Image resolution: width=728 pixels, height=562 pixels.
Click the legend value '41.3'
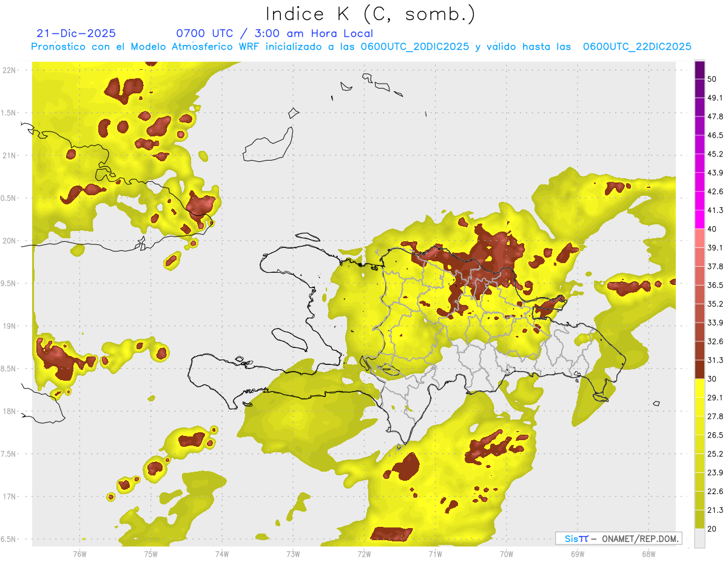(x=715, y=210)
